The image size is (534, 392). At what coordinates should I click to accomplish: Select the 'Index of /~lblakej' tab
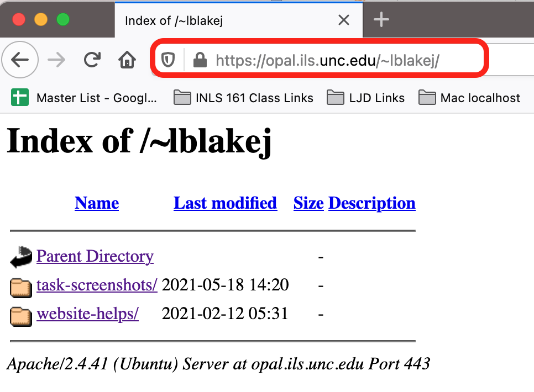coord(221,20)
